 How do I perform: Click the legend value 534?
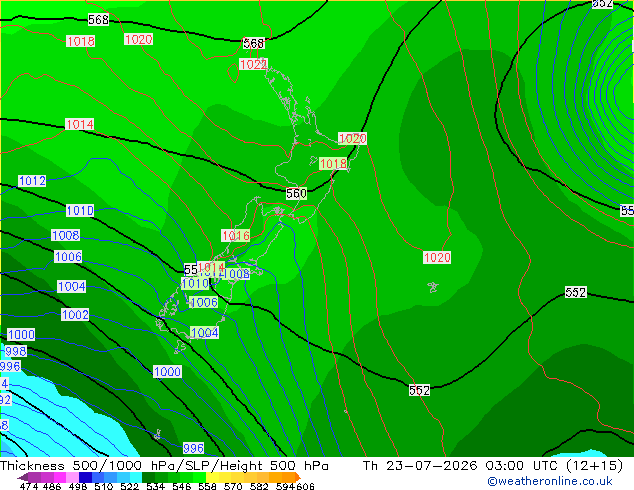point(156,486)
